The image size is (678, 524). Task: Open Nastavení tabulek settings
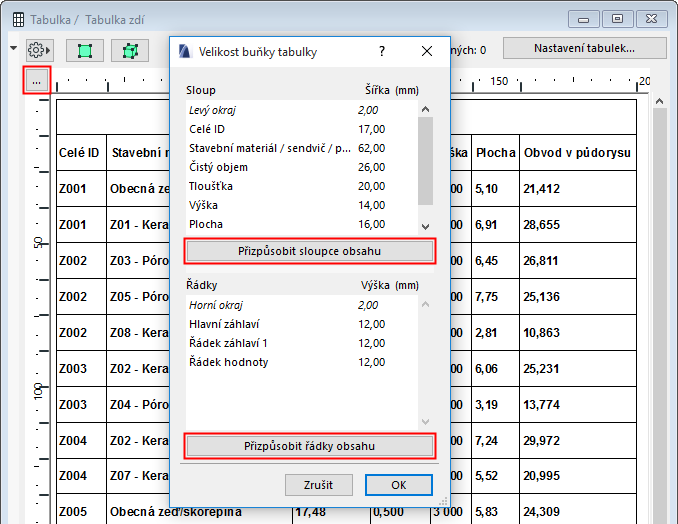[x=584, y=48]
